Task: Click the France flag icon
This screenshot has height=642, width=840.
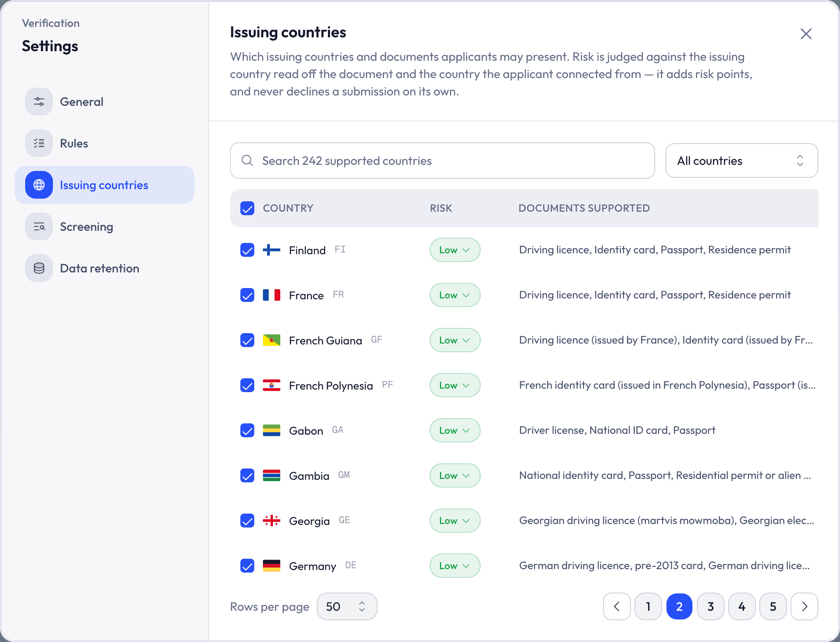Action: pos(272,295)
